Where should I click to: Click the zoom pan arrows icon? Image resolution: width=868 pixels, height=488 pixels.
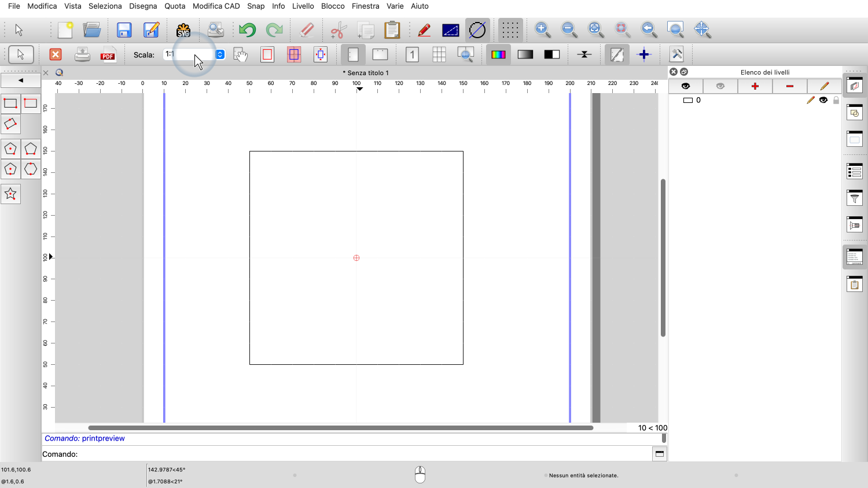pos(702,29)
